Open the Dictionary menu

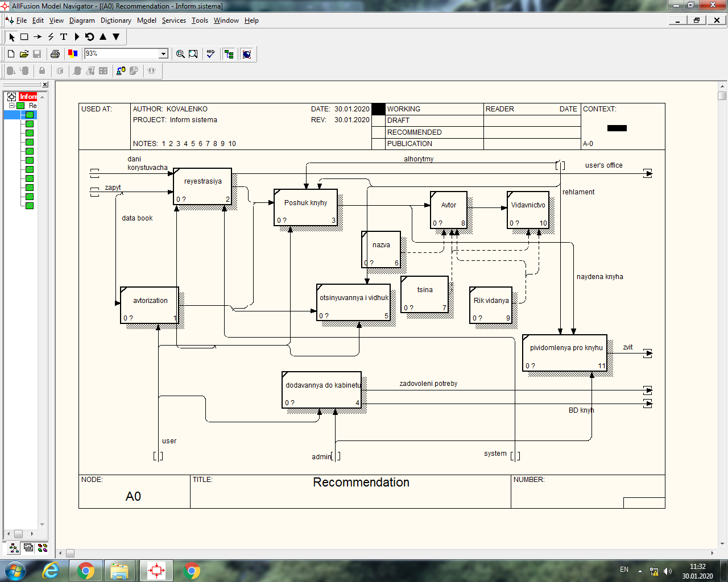click(116, 20)
